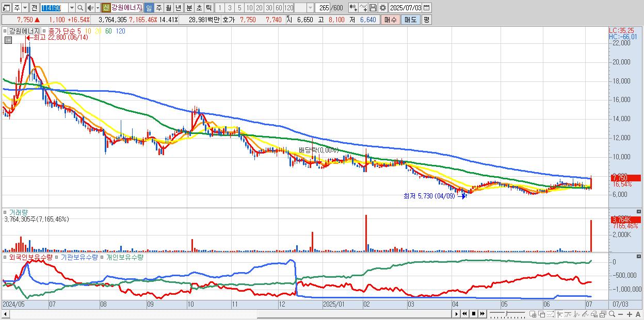644x320 pixels.
Task: Click the green 신 badge icon
Action: pyautogui.click(x=105, y=8)
